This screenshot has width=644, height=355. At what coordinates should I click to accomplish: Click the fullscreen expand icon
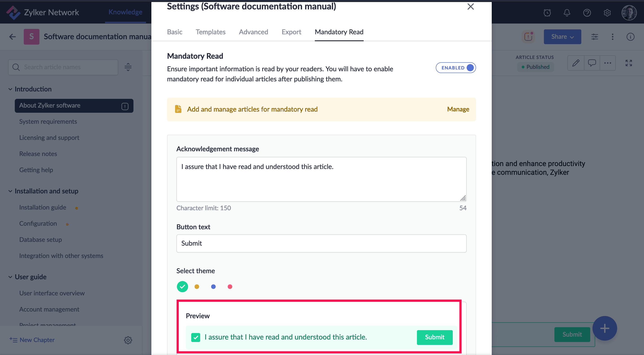(629, 63)
